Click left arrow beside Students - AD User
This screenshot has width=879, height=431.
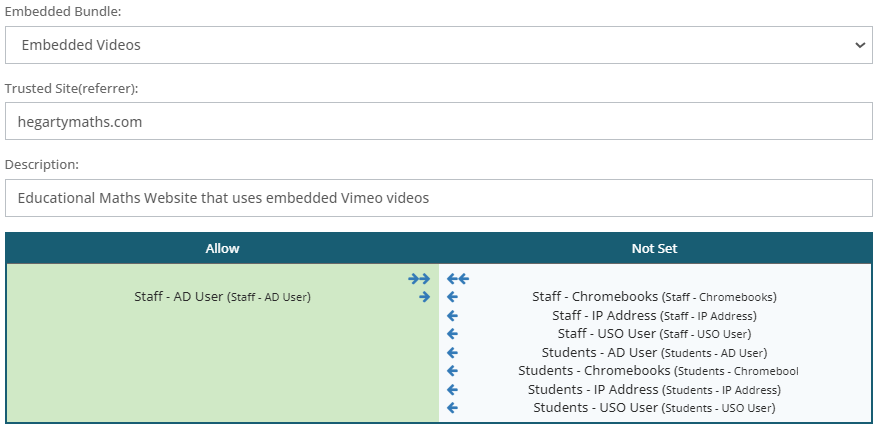pyautogui.click(x=452, y=352)
